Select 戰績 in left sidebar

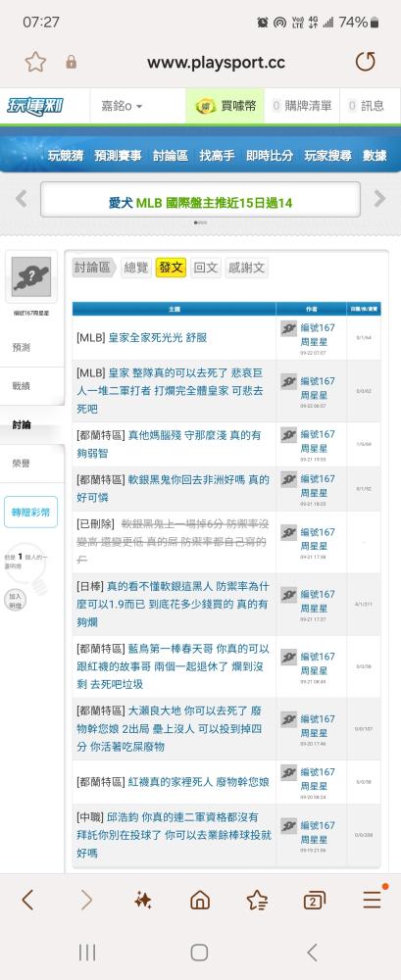pos(22,386)
